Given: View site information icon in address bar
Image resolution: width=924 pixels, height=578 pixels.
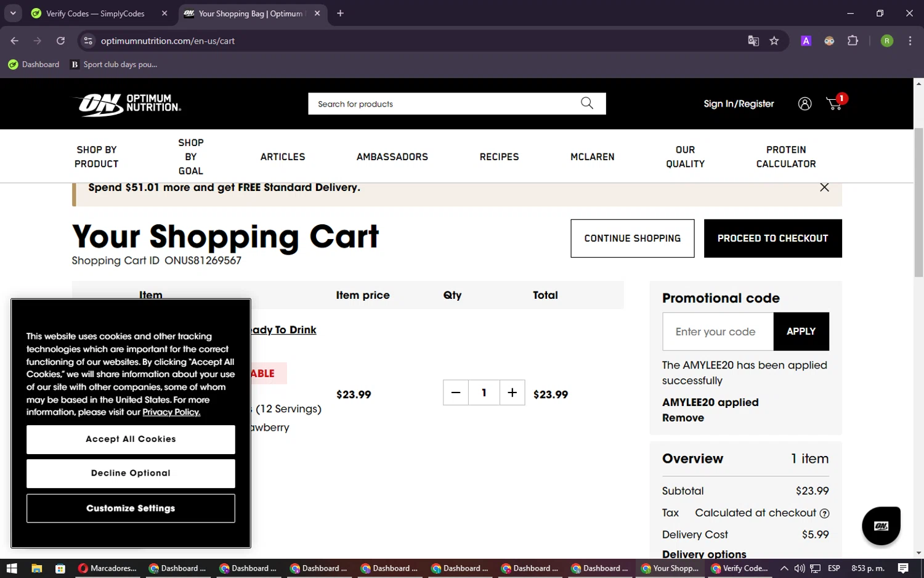Looking at the screenshot, I should pos(88,41).
